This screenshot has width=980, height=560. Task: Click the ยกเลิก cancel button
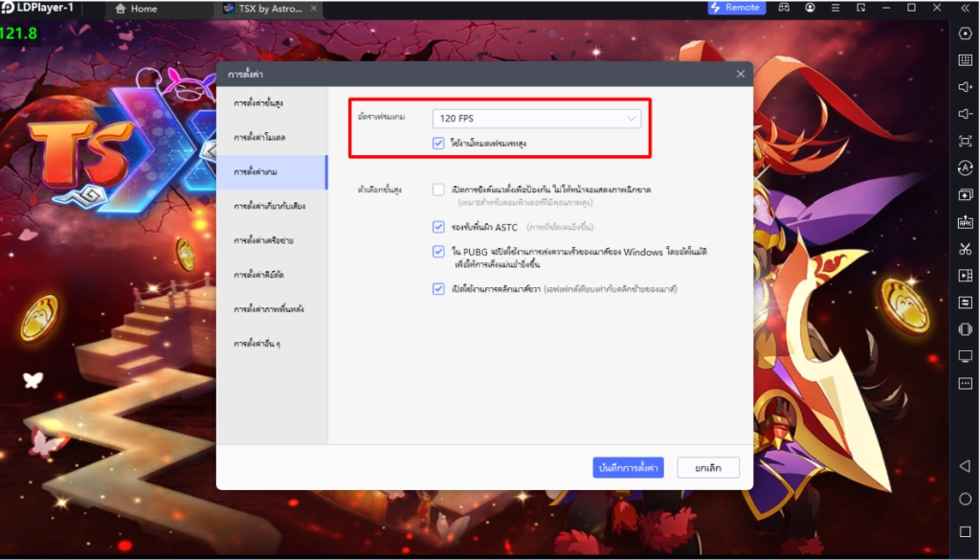(708, 467)
